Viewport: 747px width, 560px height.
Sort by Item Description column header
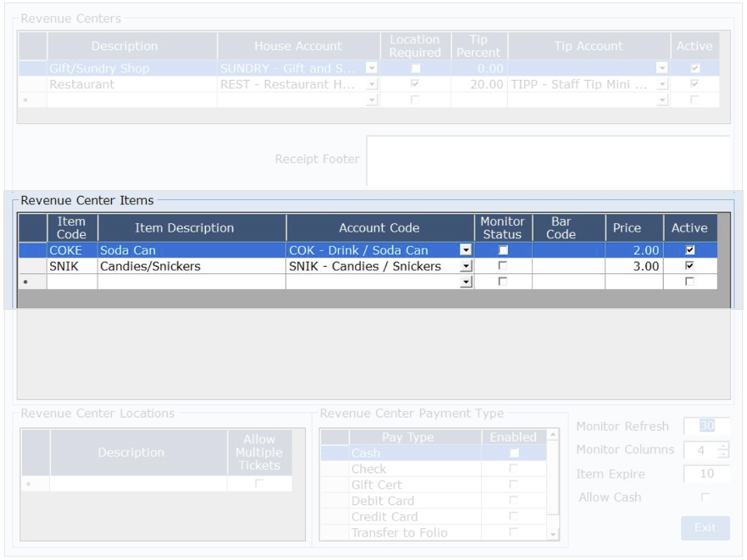(x=191, y=227)
